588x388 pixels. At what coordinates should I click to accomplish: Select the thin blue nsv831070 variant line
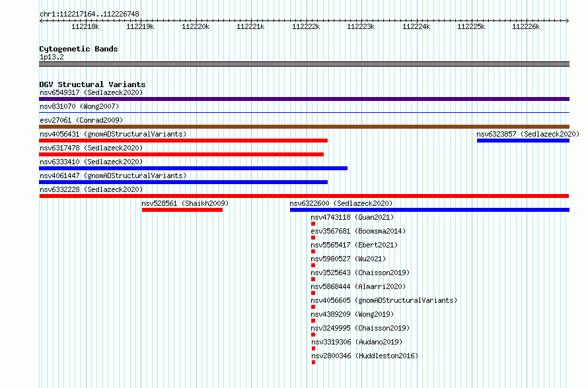(304, 113)
